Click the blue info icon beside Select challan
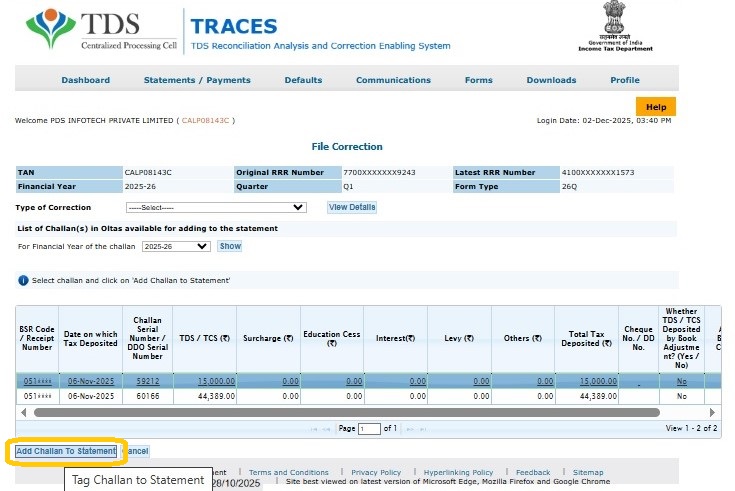This screenshot has height=491, width=735. tap(23, 280)
